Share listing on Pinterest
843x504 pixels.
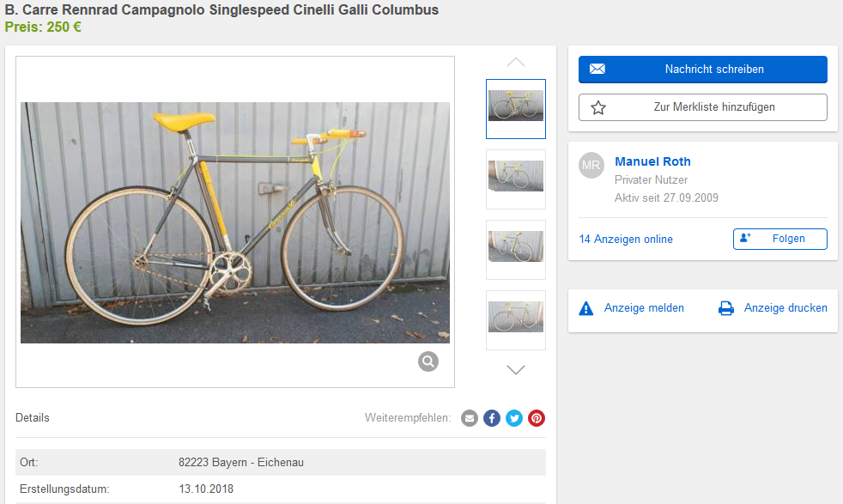(537, 418)
